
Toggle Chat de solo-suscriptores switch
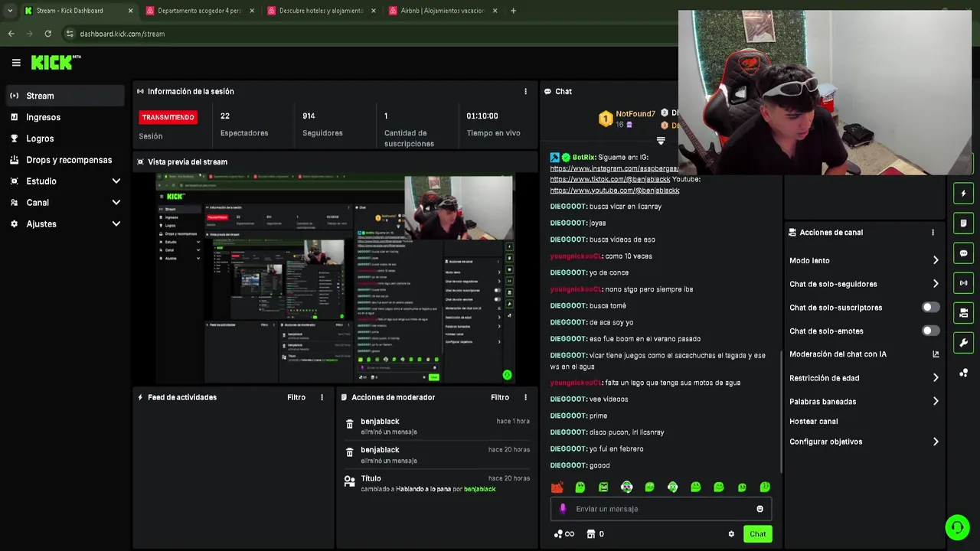tap(930, 308)
